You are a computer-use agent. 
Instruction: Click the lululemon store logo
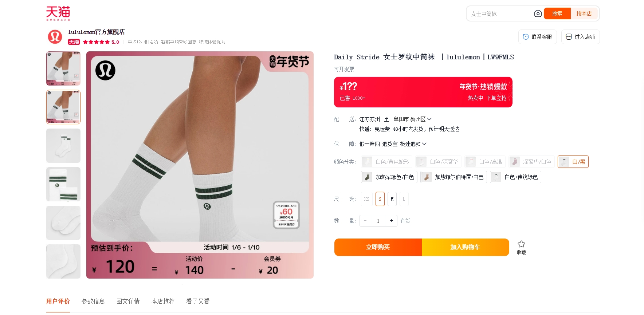tap(55, 37)
